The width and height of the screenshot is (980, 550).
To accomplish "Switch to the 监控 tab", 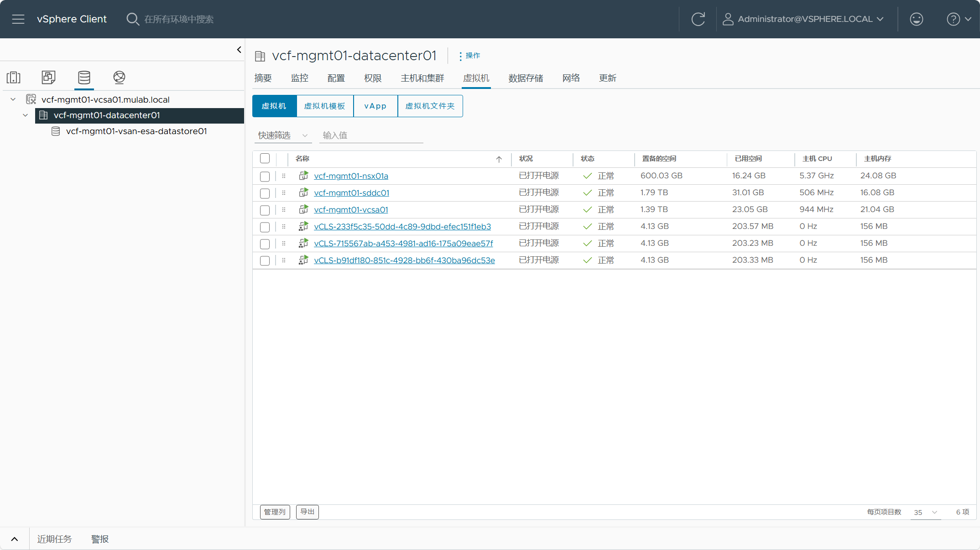I will 300,78.
